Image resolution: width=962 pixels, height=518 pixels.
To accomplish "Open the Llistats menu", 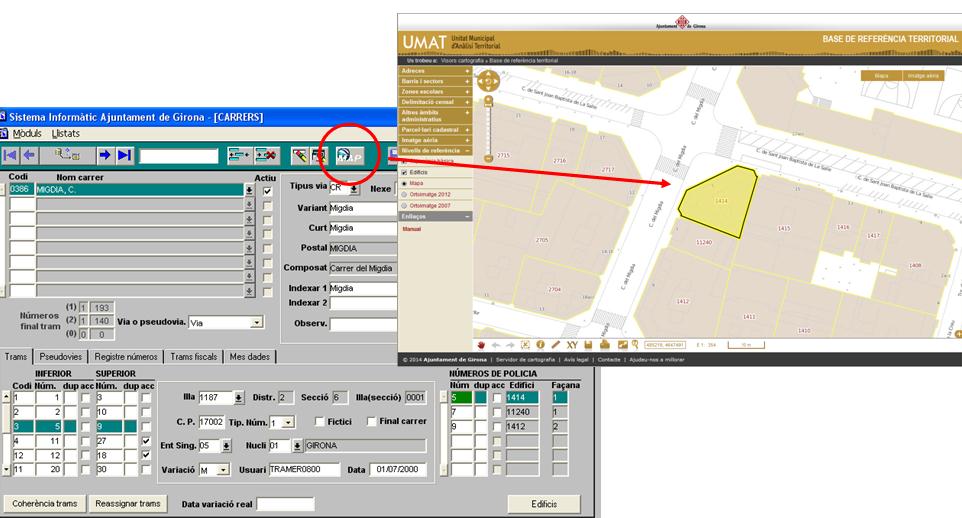I will click(x=66, y=133).
